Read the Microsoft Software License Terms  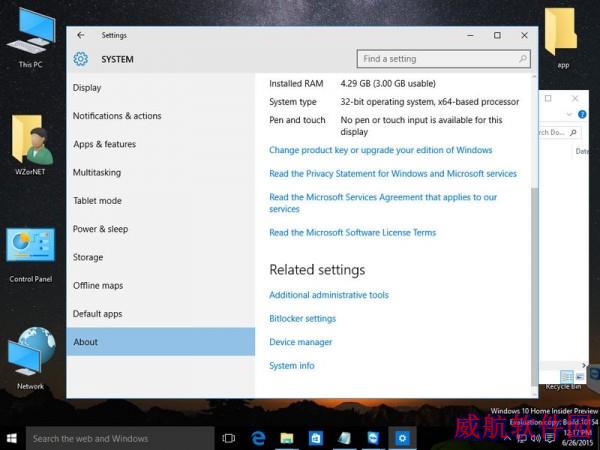pyautogui.click(x=352, y=233)
